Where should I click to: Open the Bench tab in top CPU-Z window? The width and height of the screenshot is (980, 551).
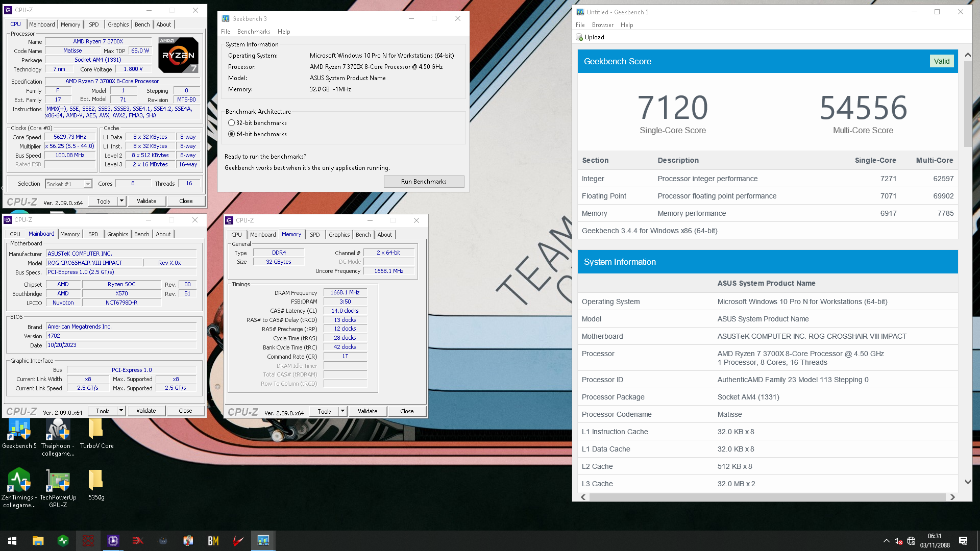point(142,24)
